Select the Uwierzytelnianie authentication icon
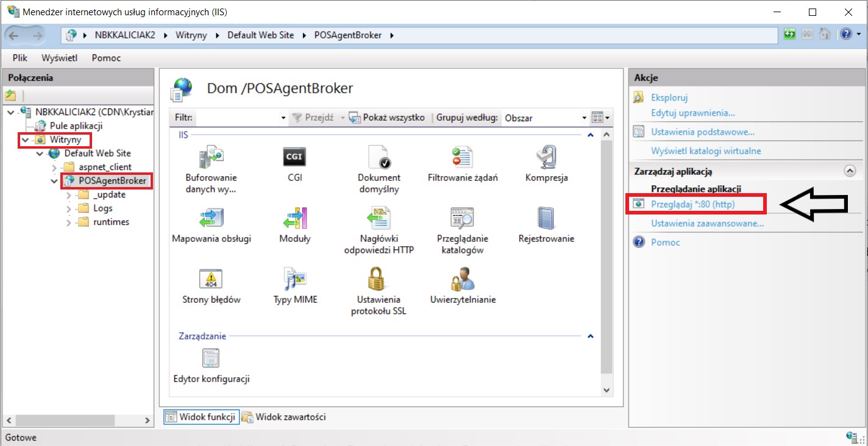Screen dimensions: 868x446 tap(463, 279)
